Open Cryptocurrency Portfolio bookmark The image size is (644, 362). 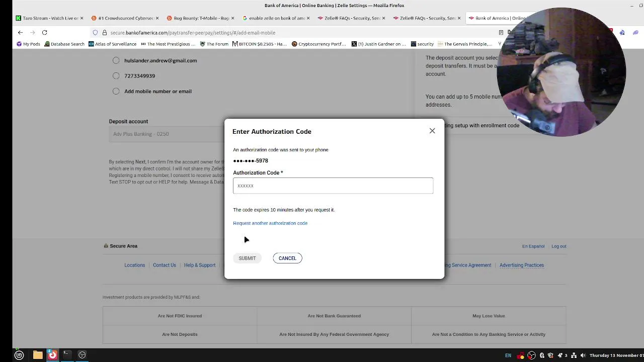(318, 44)
